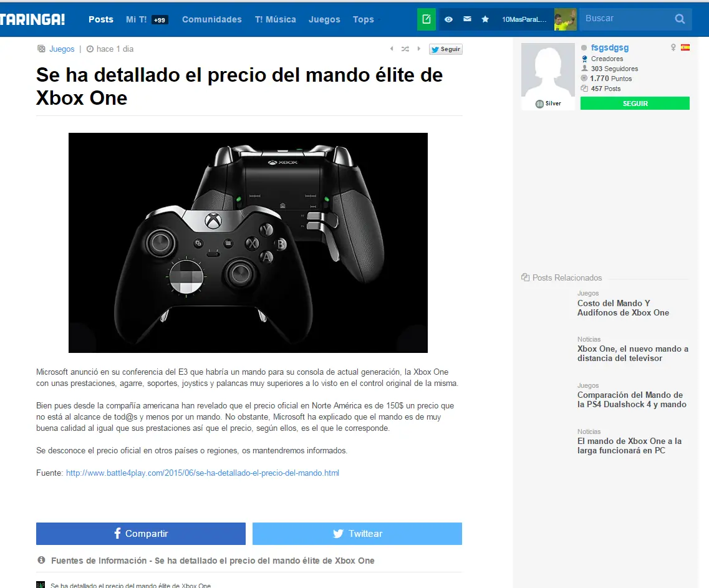Screen dimensions: 709x588
Task: Open the Tops menu
Action: click(x=364, y=19)
